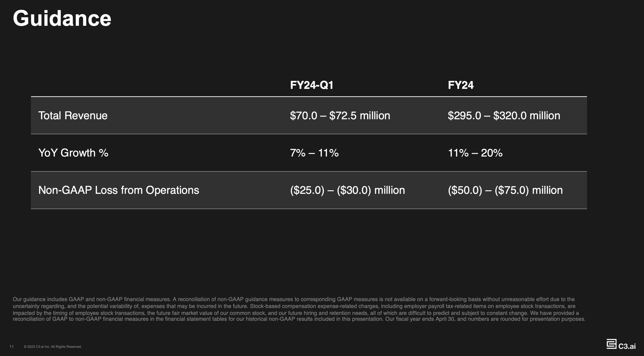Click the C3.ai logo icon
The height and width of the screenshot is (356, 644).
[611, 344]
